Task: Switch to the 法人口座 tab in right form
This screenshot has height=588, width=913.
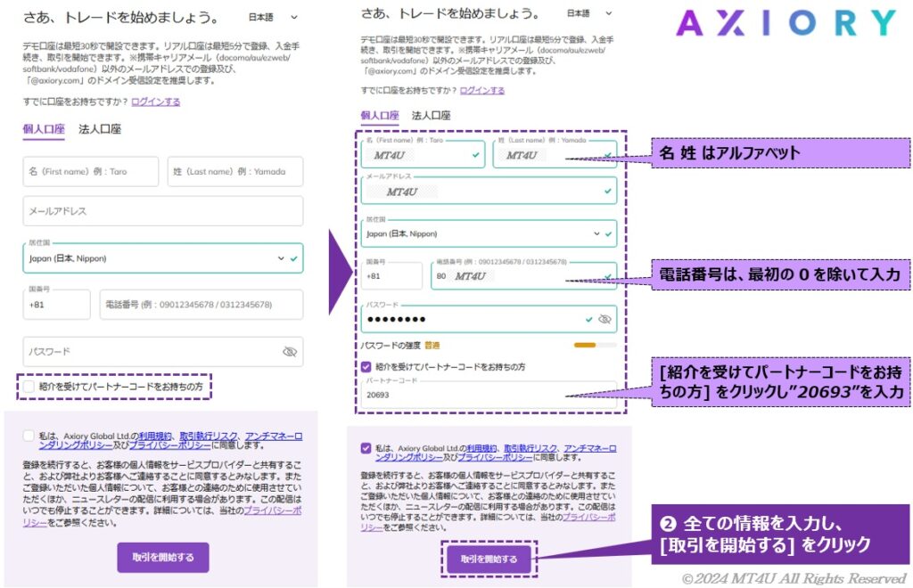Action: click(x=431, y=115)
